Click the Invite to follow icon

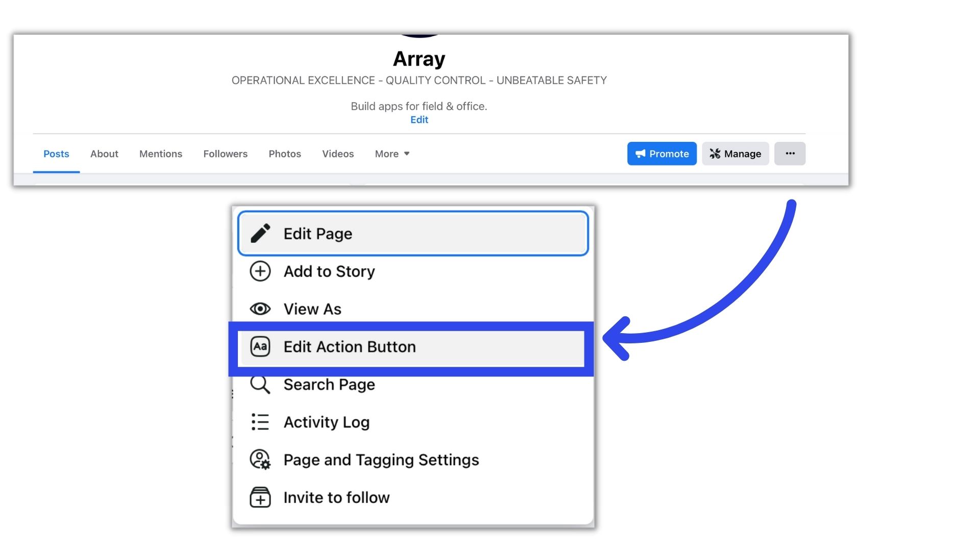[260, 497]
